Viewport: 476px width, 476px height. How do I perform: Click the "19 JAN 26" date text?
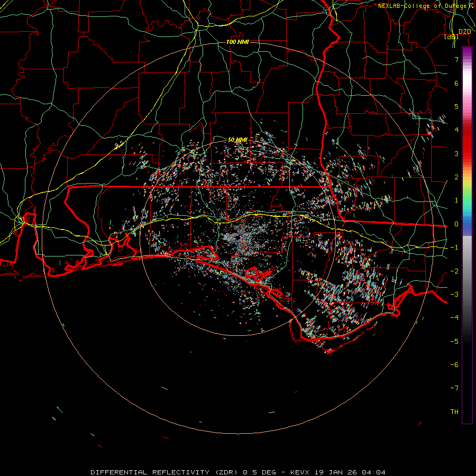[x=335, y=472]
